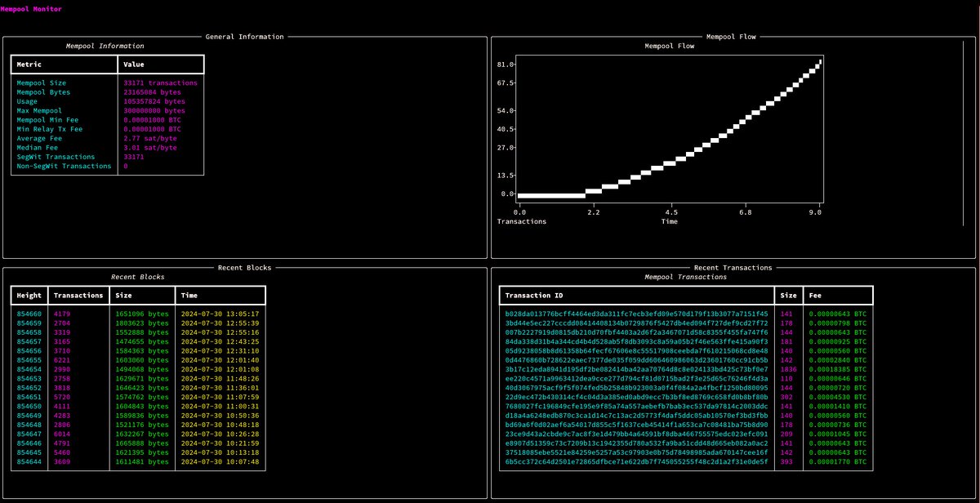Click fee 0.00004530 BTC
Viewport: 980px width, 503px height.
tap(836, 397)
